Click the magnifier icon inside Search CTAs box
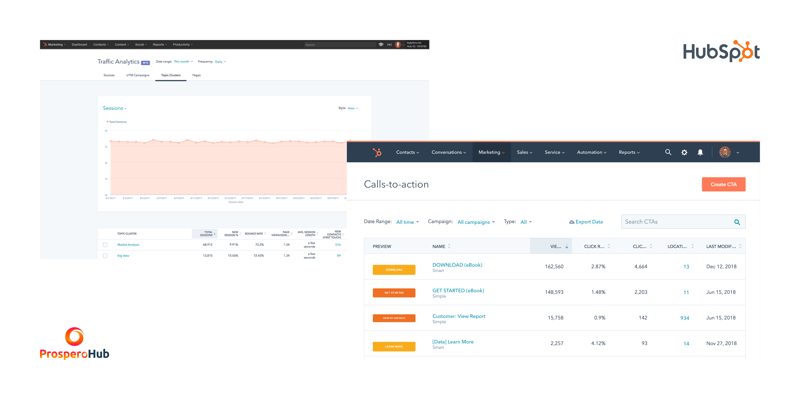The width and height of the screenshot is (800, 400). pos(737,222)
